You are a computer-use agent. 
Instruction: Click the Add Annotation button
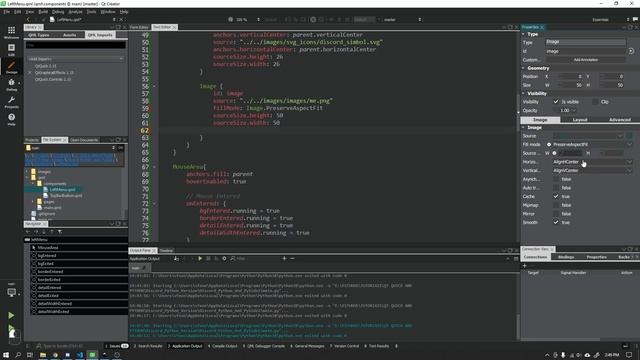[586, 60]
